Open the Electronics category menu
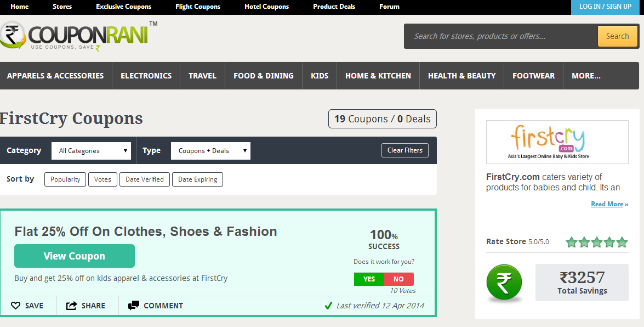Viewport: 644px width, 327px height. (146, 76)
